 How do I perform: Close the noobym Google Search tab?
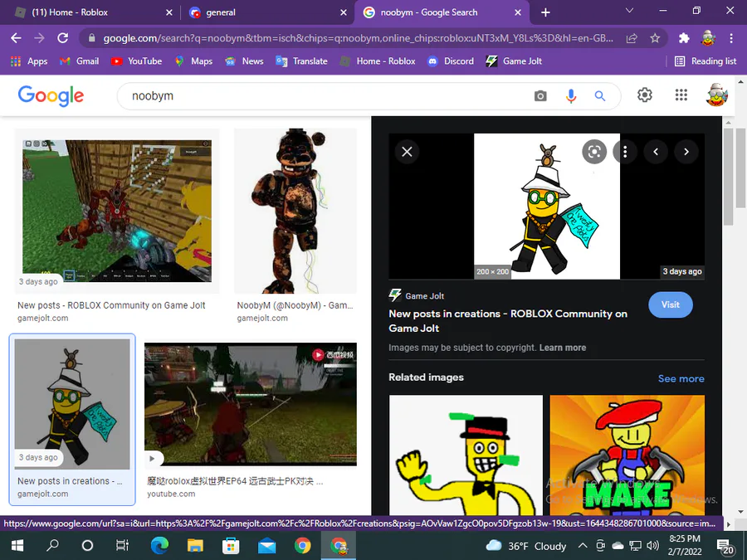[x=518, y=12]
